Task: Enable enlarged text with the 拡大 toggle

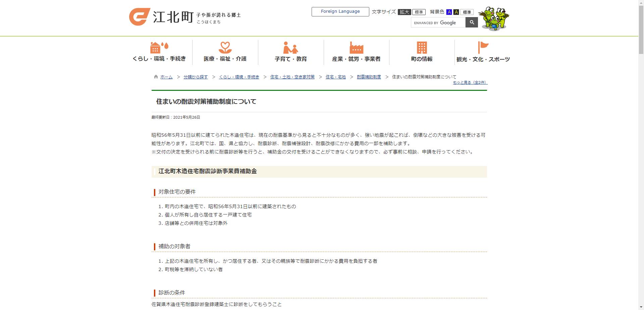Action: pyautogui.click(x=404, y=11)
